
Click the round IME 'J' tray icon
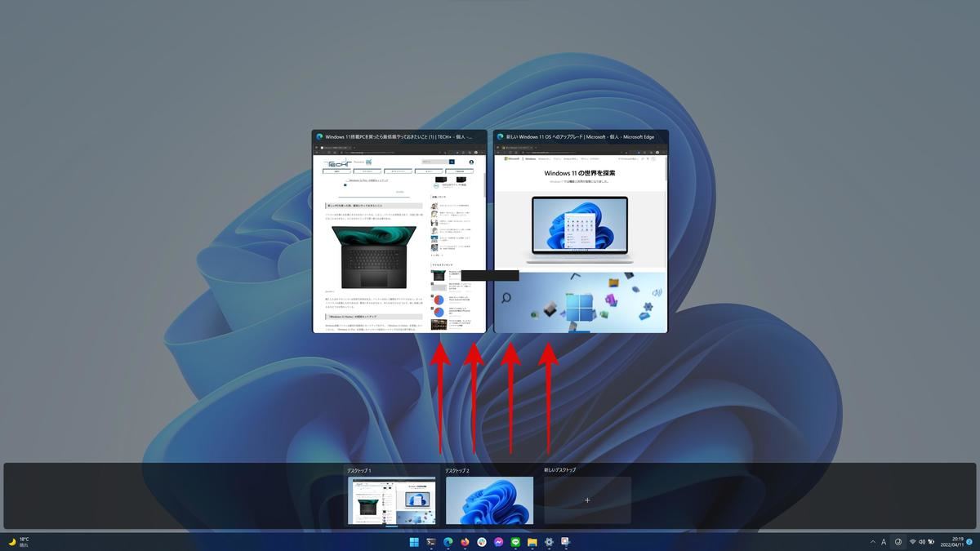point(898,542)
